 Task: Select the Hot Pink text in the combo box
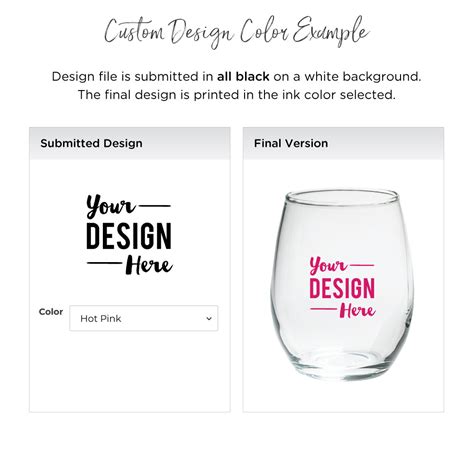coord(101,319)
